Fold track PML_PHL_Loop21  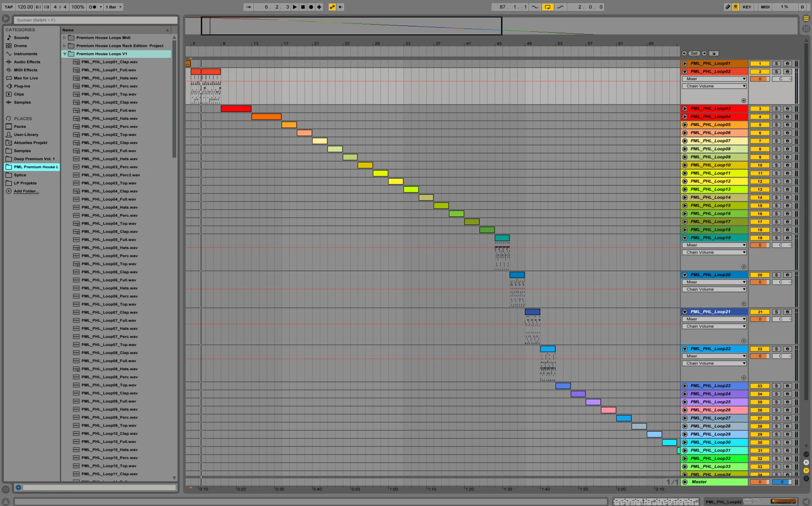[685, 312]
